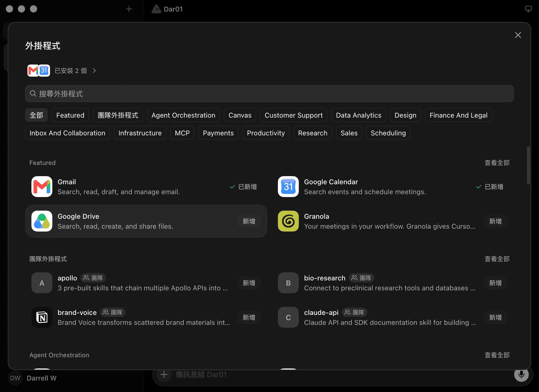The height and width of the screenshot is (392, 539).
Task: Add the brand-voice plugin with 新增
Action: coord(249,317)
